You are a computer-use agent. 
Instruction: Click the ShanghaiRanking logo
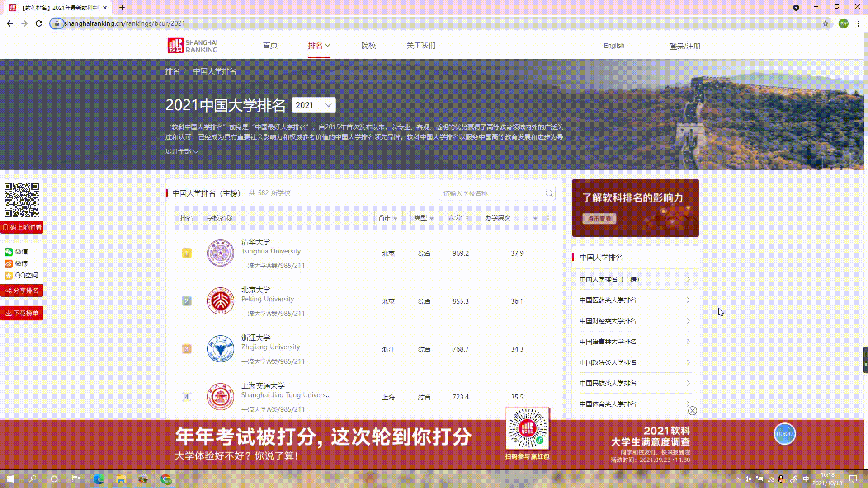(193, 46)
